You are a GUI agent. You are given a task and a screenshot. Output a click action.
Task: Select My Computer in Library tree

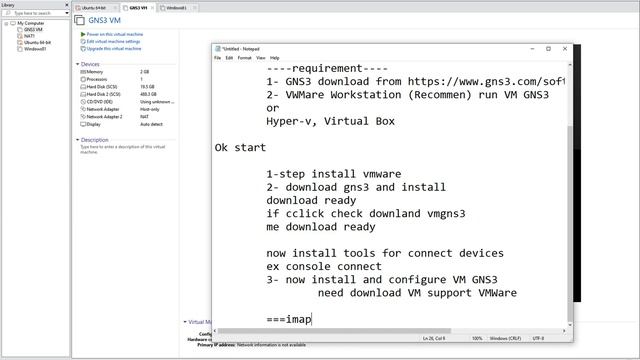click(31, 23)
